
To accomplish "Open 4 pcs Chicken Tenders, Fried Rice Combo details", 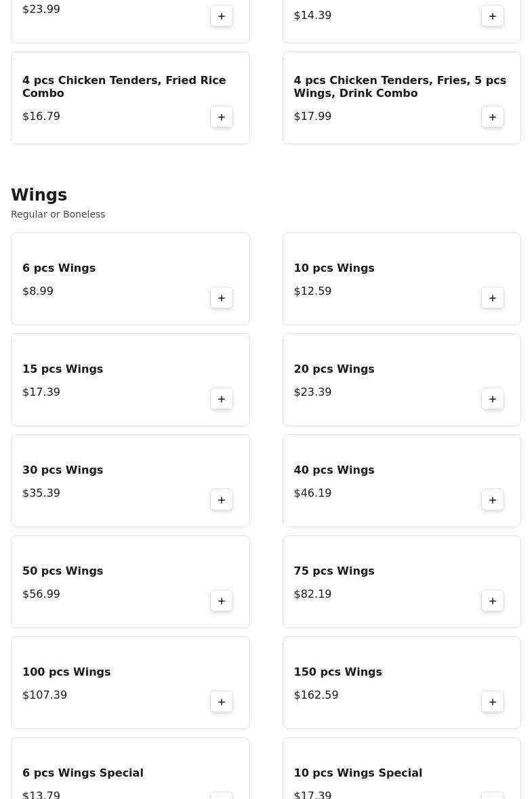I will point(124,87).
